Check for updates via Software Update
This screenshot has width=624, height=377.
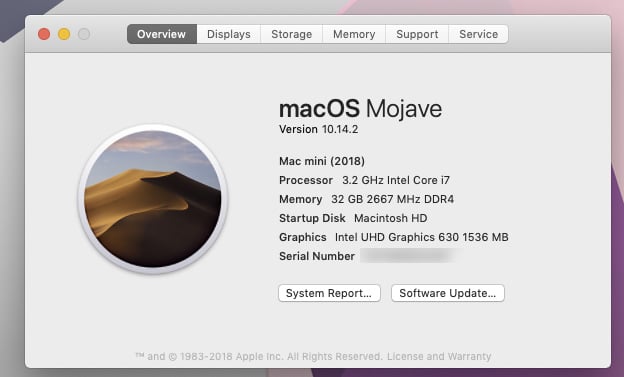pyautogui.click(x=448, y=293)
